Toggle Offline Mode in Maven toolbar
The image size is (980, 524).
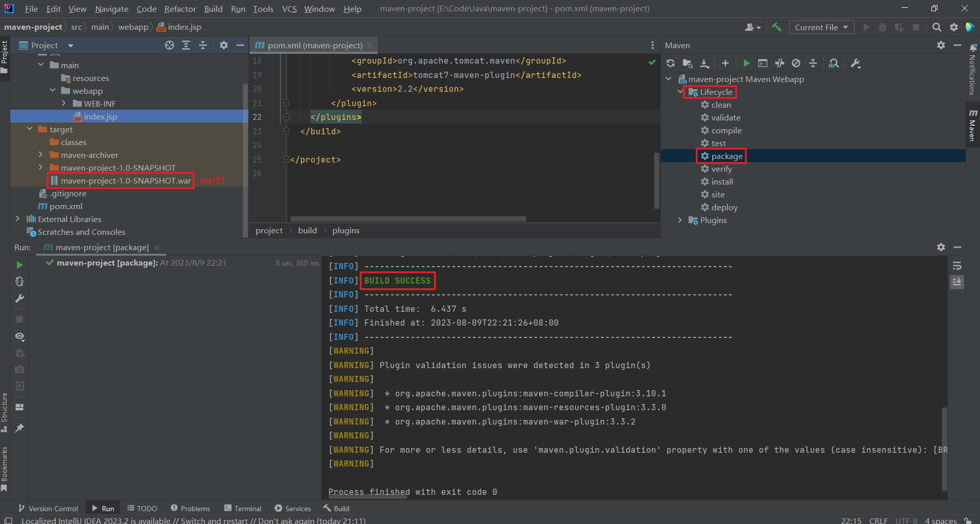coord(780,63)
